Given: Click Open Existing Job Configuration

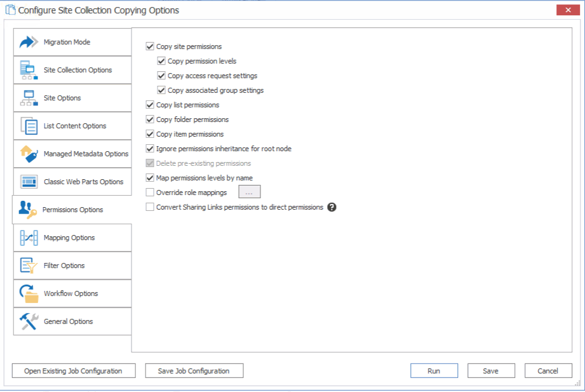Looking at the screenshot, I should [73, 371].
